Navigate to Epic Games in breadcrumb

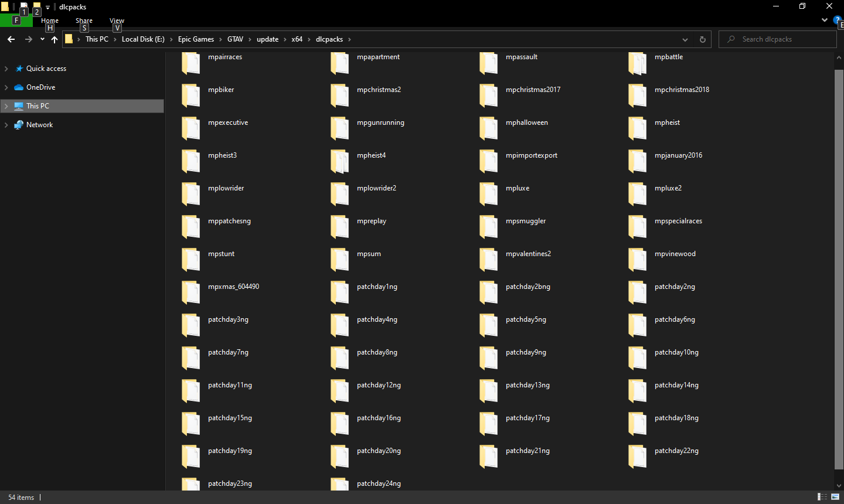tap(196, 39)
